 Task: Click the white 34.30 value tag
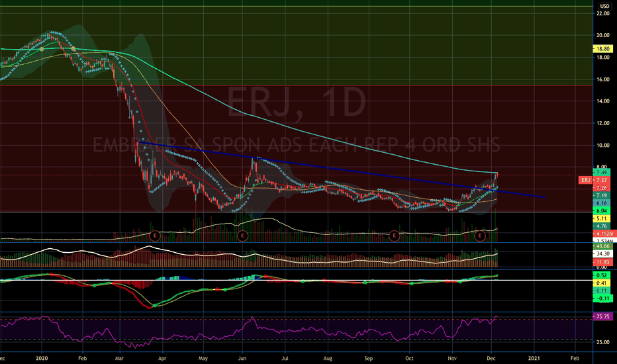[602, 254]
